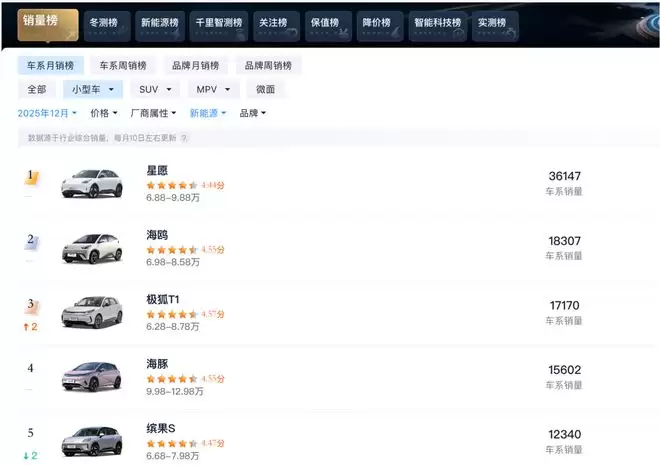Open the 2025年12月 month dropdown
This screenshot has width=660, height=465.
[47, 114]
